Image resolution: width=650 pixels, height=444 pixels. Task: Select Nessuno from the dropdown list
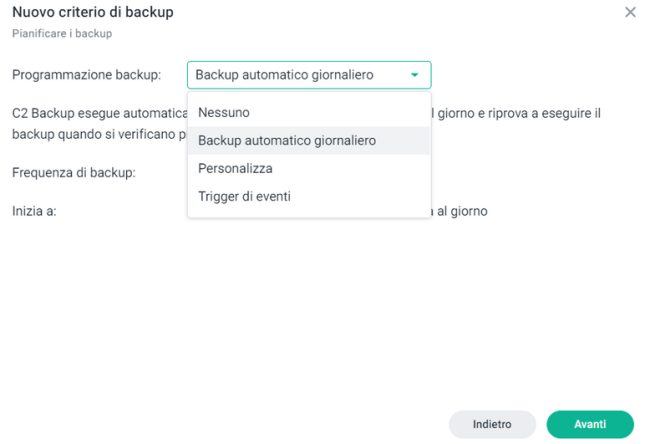224,112
